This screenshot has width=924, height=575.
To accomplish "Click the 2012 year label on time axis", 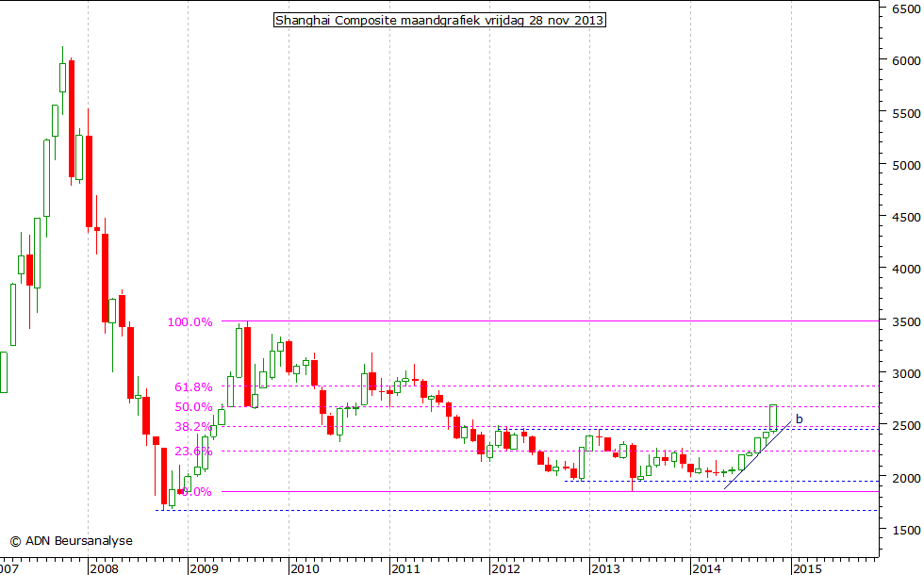I will [x=506, y=568].
